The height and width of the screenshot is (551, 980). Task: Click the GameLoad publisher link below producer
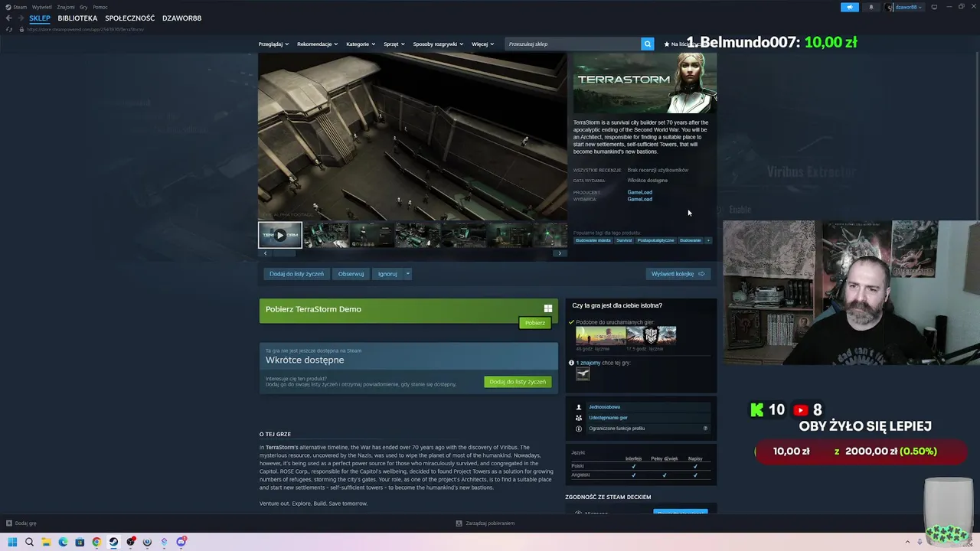coord(640,199)
